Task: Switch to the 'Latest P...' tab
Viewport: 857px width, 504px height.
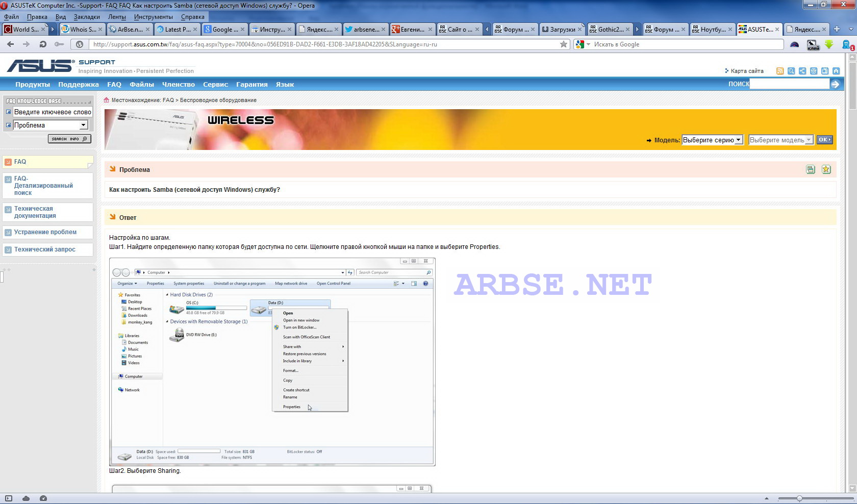Action: click(177, 29)
